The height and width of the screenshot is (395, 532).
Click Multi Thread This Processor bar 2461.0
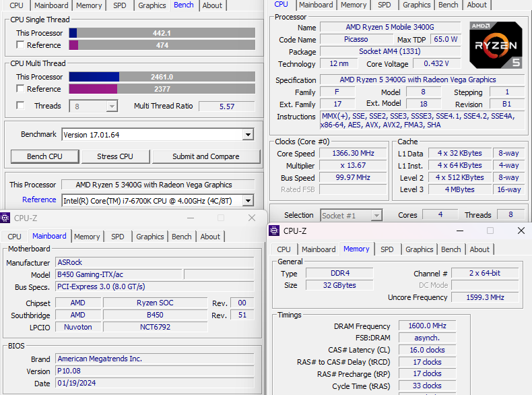[162, 77]
